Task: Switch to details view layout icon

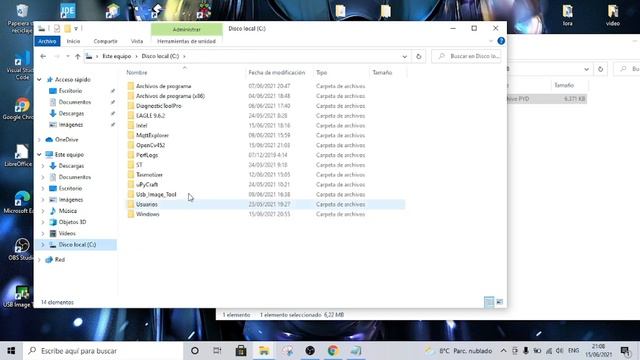Action: point(489,302)
